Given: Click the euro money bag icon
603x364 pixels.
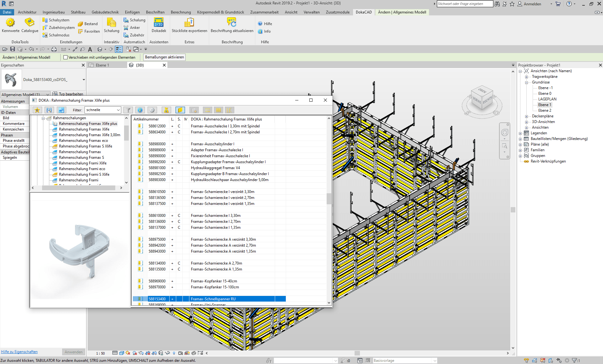Looking at the screenshot, I should 166,110.
